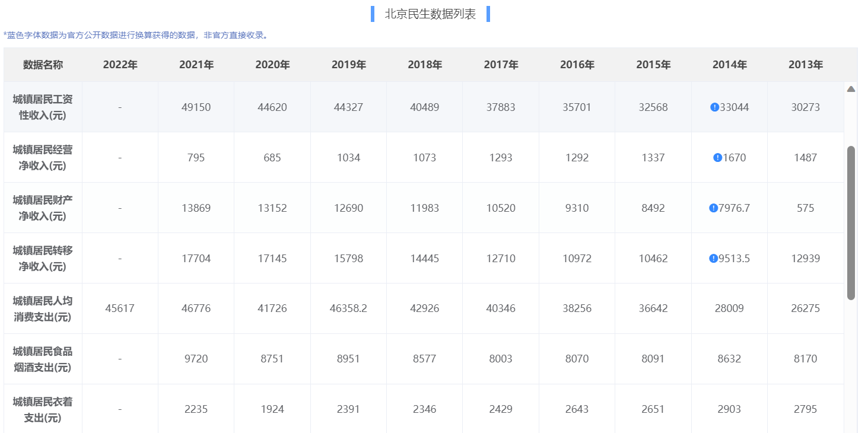Click the 8632 food expenditure cell
868x433 pixels.
pyautogui.click(x=730, y=359)
